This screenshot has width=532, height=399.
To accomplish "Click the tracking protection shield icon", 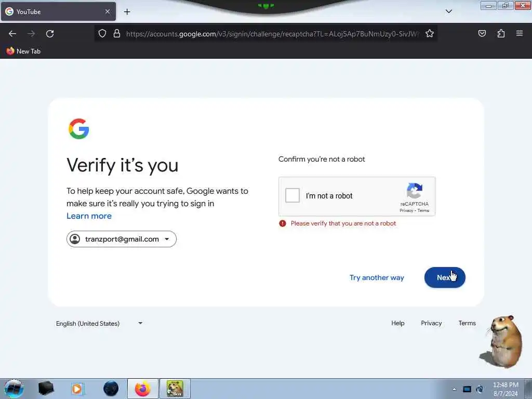I will (x=102, y=34).
